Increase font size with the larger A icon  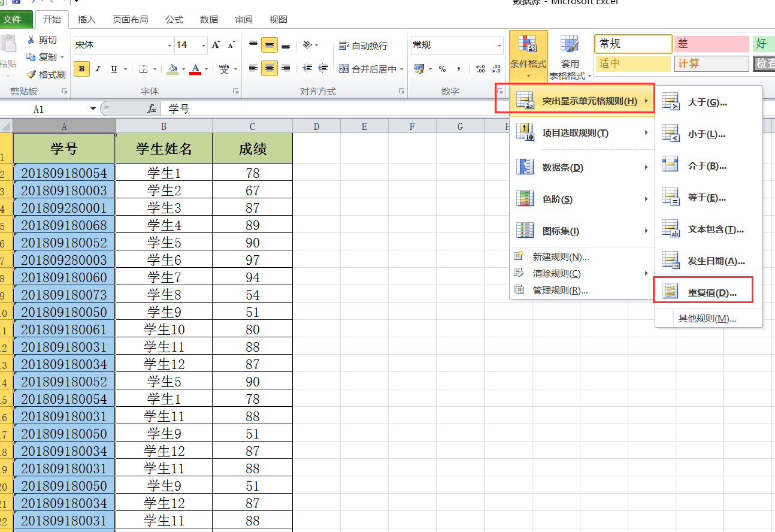216,45
